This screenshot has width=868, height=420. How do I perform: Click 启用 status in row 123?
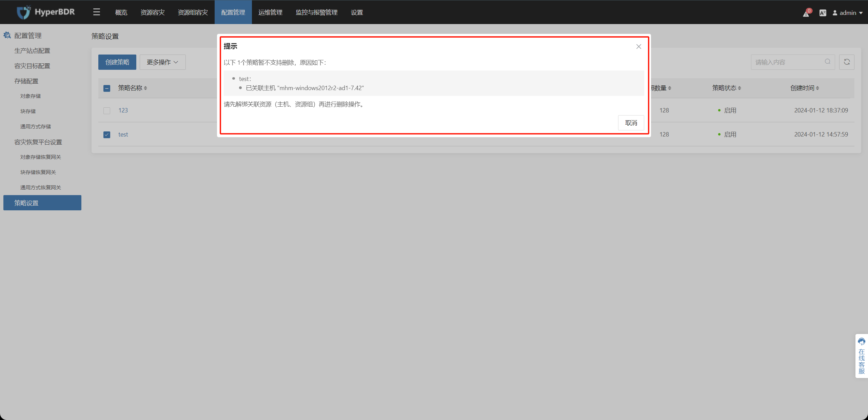click(x=730, y=110)
